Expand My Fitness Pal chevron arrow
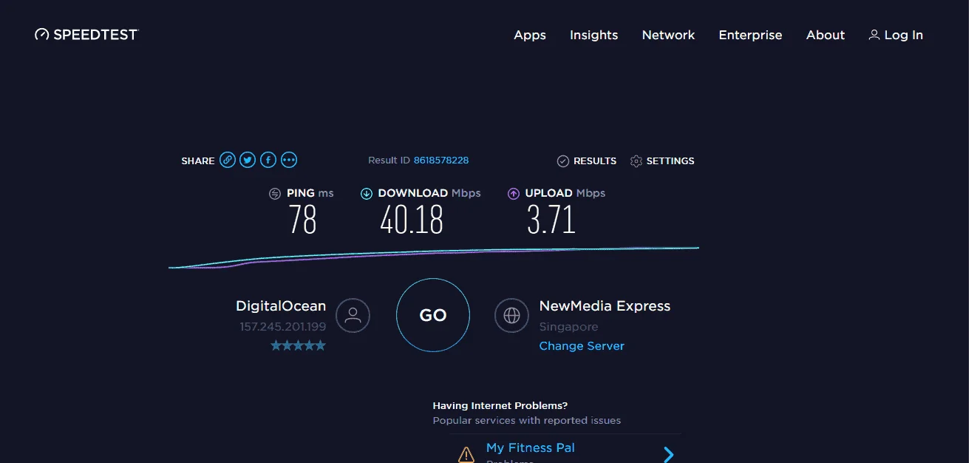980x463 pixels. (668, 454)
